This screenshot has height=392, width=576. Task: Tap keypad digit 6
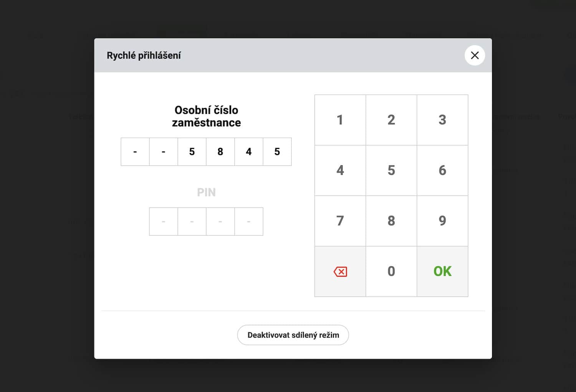tap(442, 170)
